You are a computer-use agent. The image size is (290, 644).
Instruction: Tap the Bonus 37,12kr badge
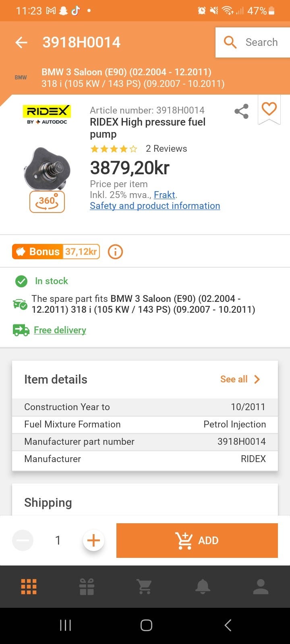pyautogui.click(x=56, y=252)
